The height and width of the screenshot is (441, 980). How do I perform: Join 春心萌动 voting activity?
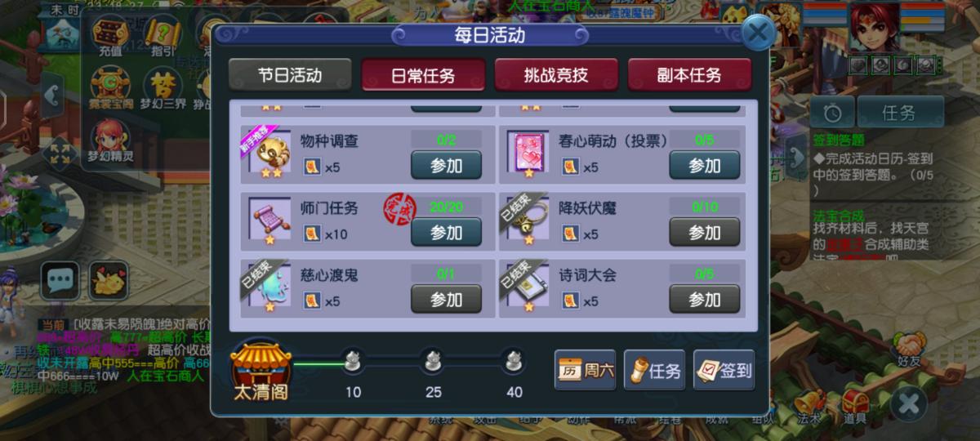pos(704,165)
